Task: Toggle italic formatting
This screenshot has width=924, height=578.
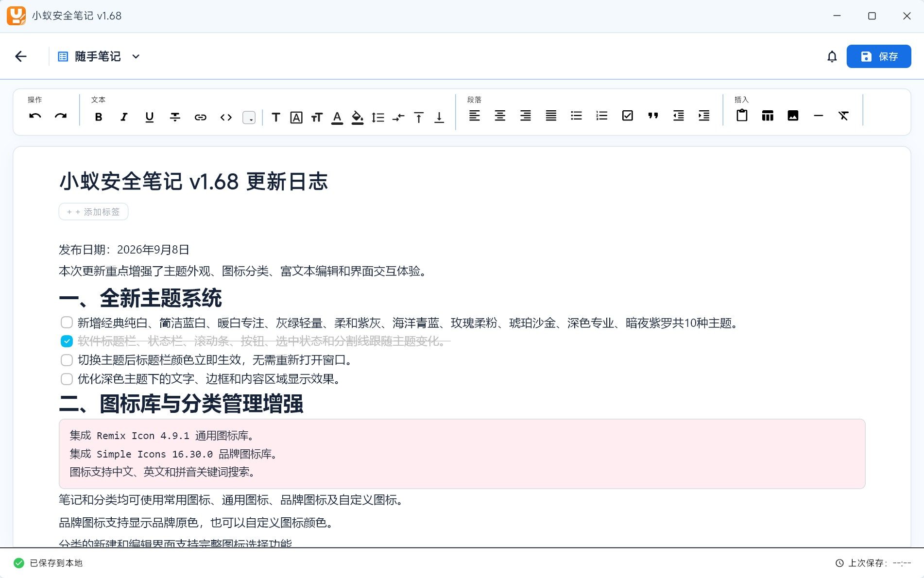Action: (124, 117)
